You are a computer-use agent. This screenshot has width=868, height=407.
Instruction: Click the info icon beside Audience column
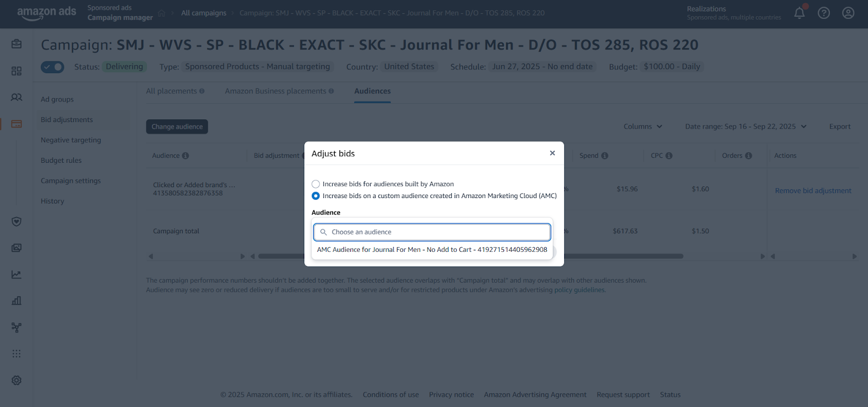186,156
